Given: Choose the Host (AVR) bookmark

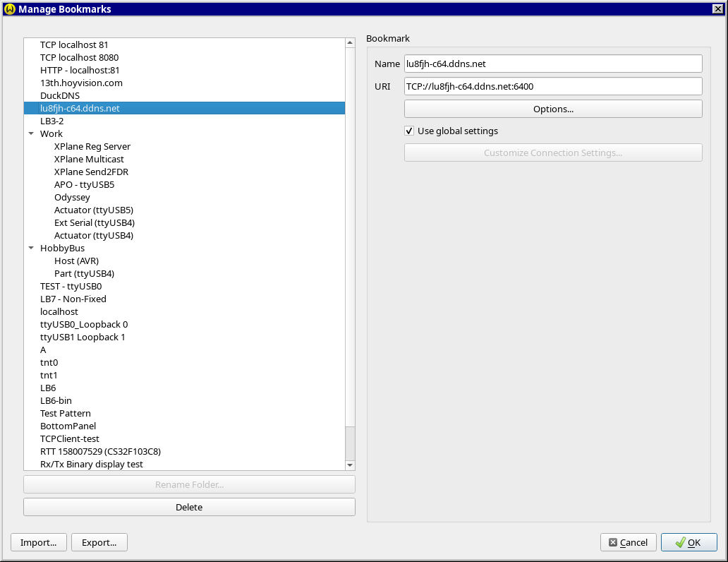Looking at the screenshot, I should [76, 261].
